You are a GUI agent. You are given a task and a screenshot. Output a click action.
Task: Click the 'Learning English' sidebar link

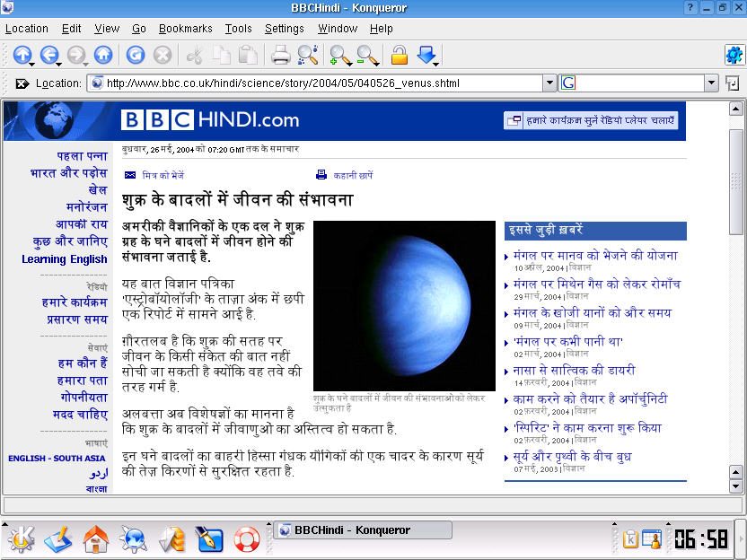(x=65, y=259)
